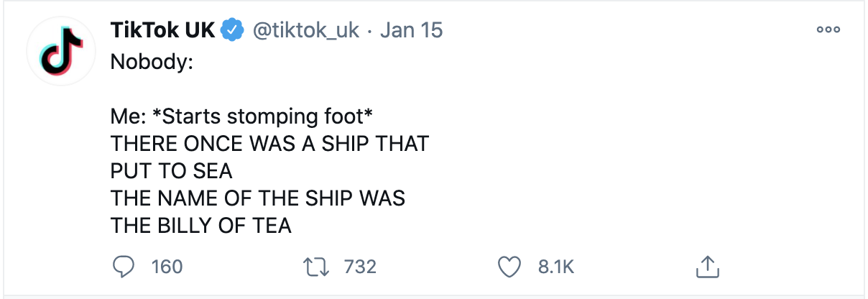Screen dimensions: 868x299
Task: Click the Jan 15 timestamp
Action: [x=411, y=30]
